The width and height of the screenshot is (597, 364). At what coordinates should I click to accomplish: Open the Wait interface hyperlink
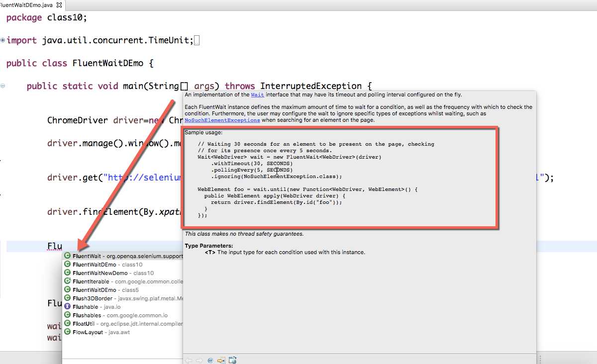coord(258,94)
